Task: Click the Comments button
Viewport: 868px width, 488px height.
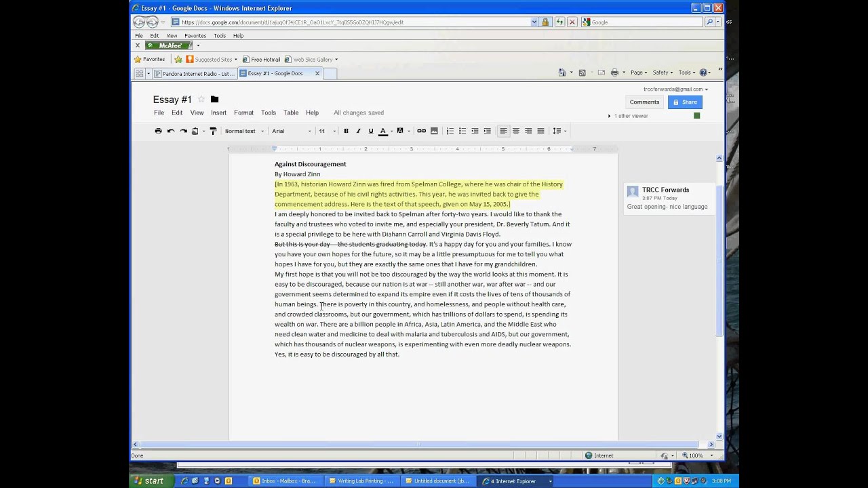Action: click(x=644, y=102)
